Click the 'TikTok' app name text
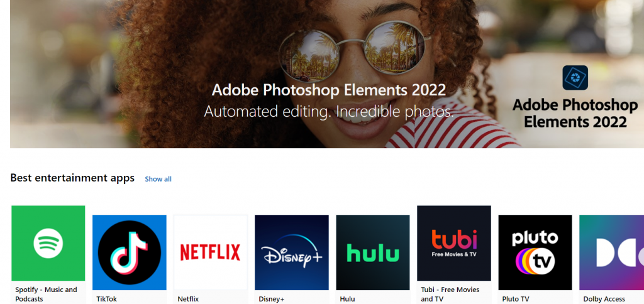Viewport: 644px width, 304px height. (x=107, y=299)
